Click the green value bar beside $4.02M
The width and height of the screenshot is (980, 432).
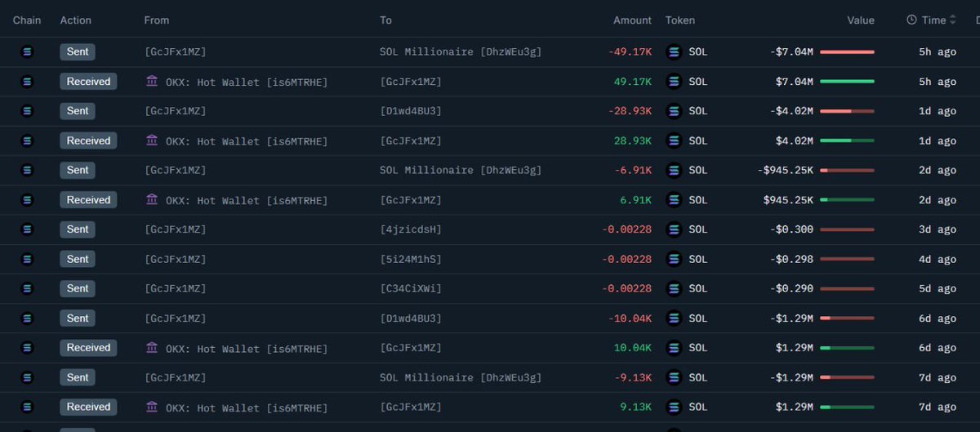click(x=847, y=140)
